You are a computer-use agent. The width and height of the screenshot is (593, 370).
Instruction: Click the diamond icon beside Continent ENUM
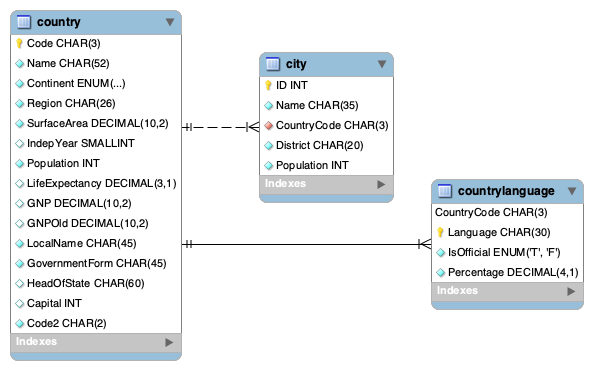point(20,84)
